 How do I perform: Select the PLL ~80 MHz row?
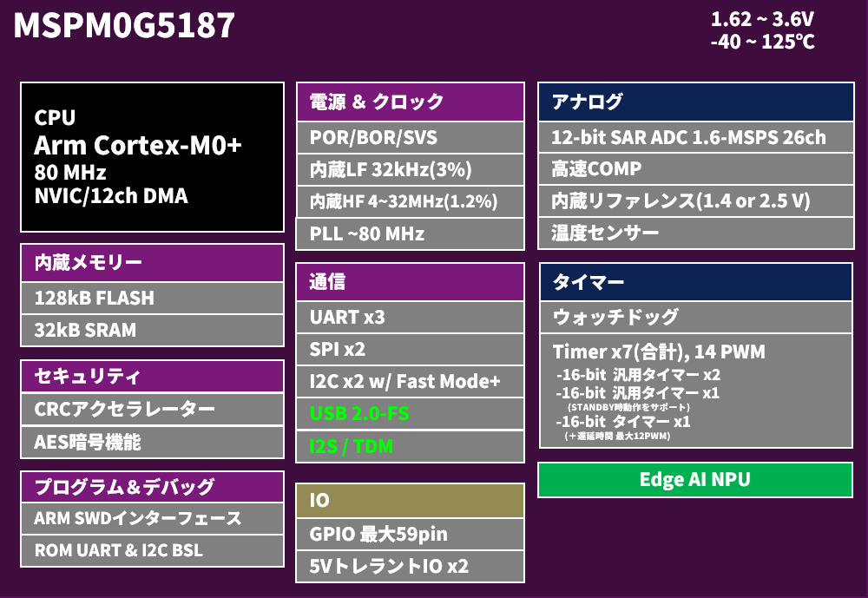[x=411, y=233]
